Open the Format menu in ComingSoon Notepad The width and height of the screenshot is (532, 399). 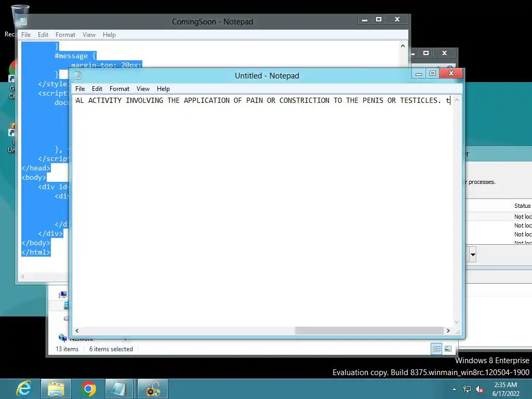[x=65, y=35]
